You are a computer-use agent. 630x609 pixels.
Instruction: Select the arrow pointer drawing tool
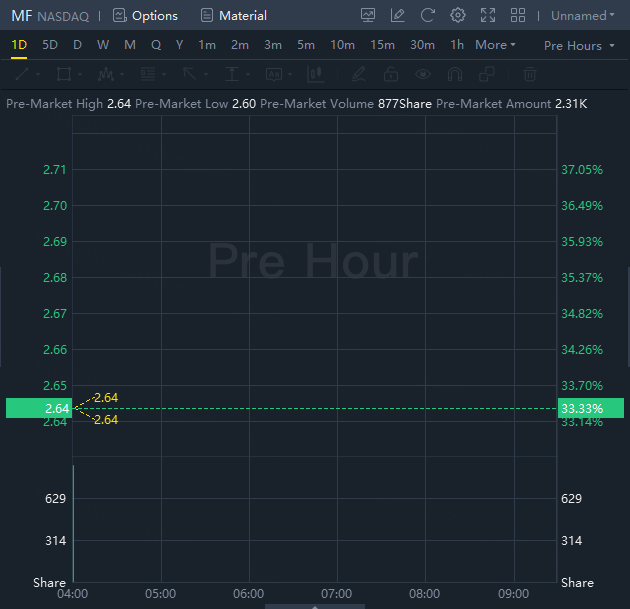(x=189, y=74)
